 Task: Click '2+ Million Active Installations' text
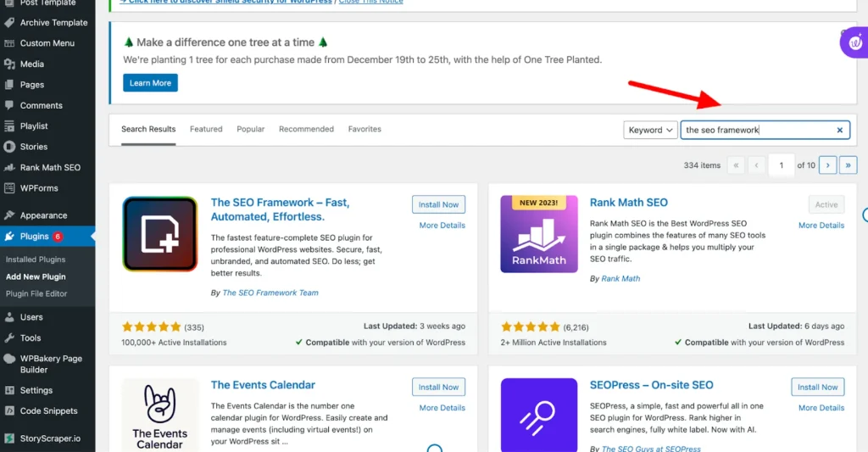(x=553, y=343)
